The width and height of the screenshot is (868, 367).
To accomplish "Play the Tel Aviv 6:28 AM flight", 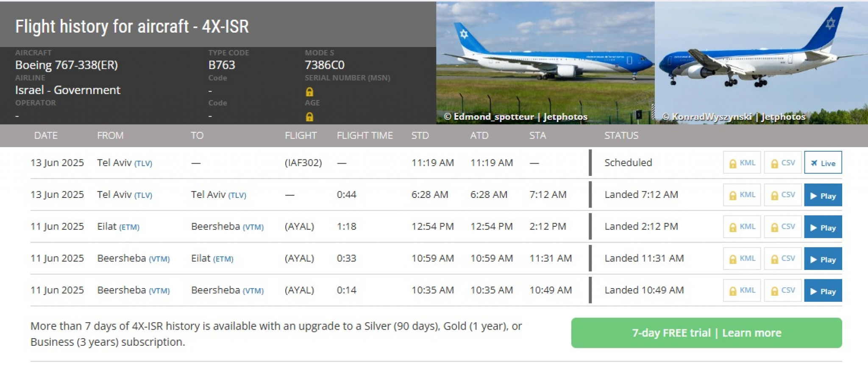I will 823,195.
